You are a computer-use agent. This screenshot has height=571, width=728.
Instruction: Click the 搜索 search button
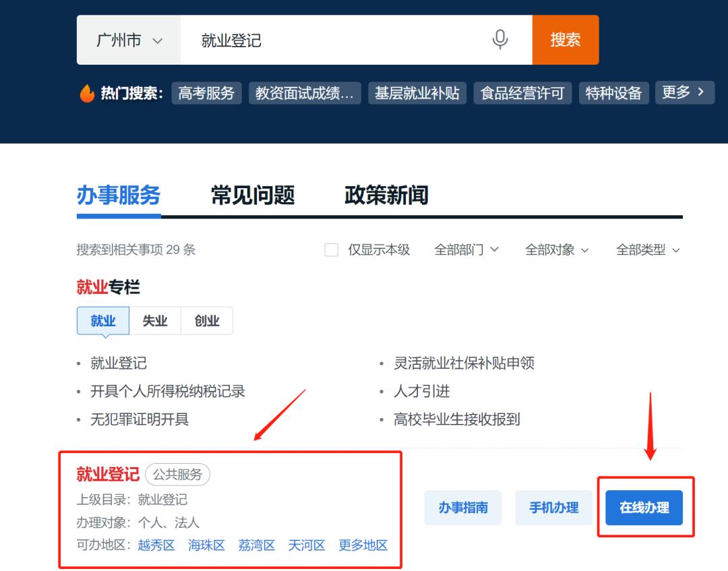(x=565, y=40)
